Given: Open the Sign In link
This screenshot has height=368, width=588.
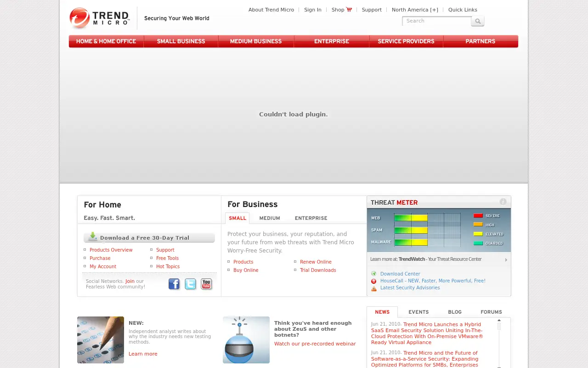Looking at the screenshot, I should click(x=313, y=10).
